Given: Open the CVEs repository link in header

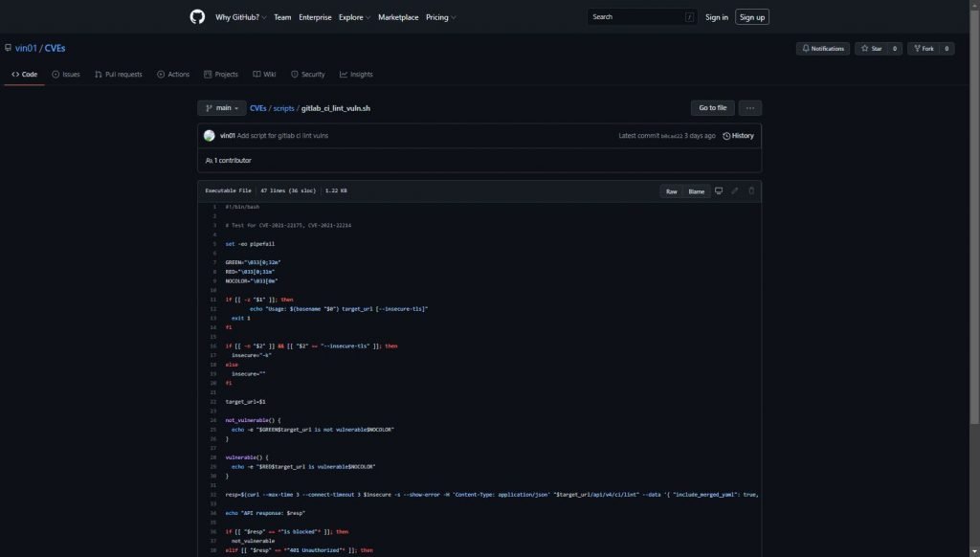Looking at the screenshot, I should tap(55, 48).
